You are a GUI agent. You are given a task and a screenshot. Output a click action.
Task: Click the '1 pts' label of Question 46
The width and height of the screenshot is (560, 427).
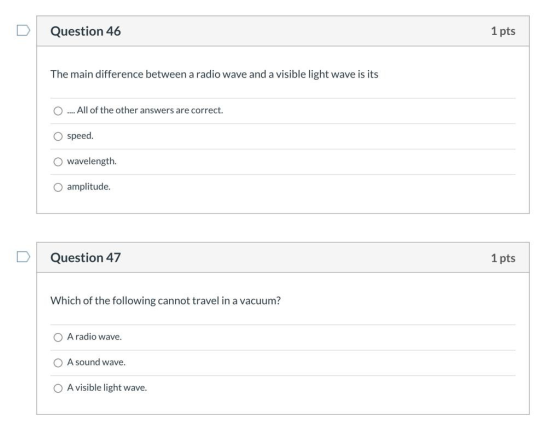click(503, 31)
